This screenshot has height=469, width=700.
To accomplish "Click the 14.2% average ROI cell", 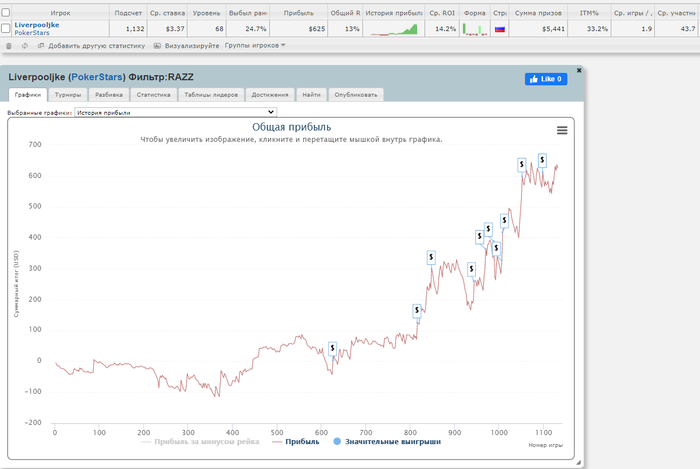I will (x=442, y=29).
